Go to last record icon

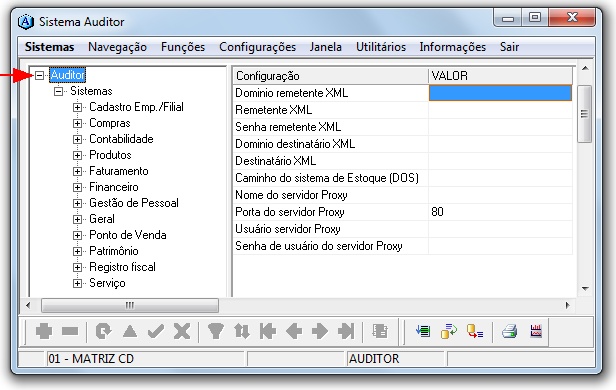click(346, 331)
